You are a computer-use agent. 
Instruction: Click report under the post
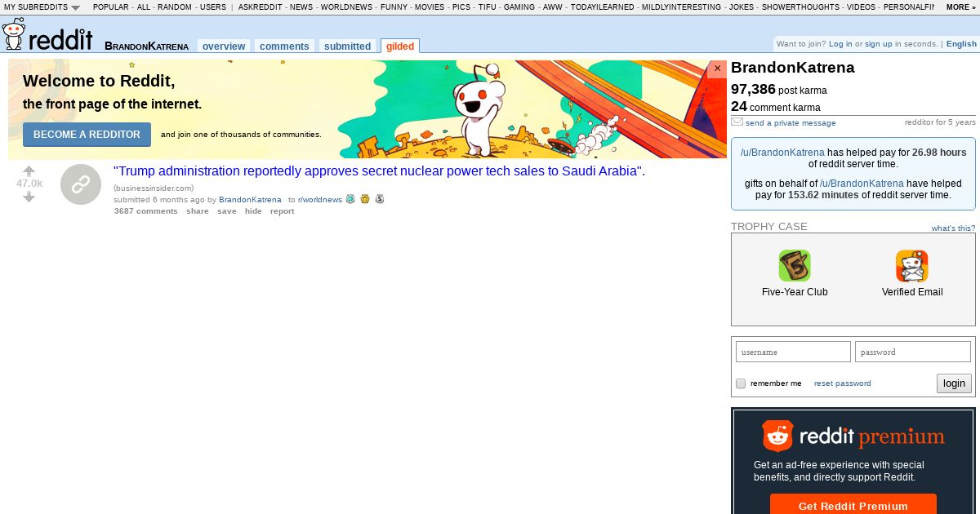(x=283, y=211)
